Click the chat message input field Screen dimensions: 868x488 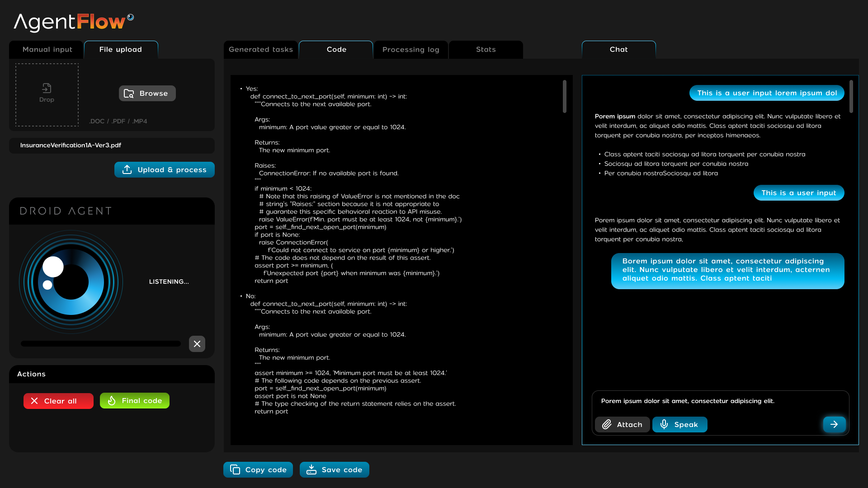pyautogui.click(x=720, y=401)
